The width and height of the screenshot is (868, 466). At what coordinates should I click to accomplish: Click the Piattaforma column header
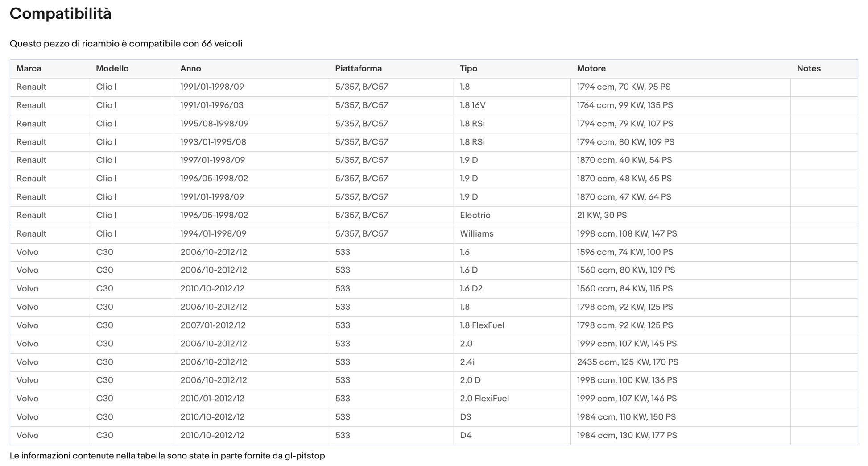[392, 69]
